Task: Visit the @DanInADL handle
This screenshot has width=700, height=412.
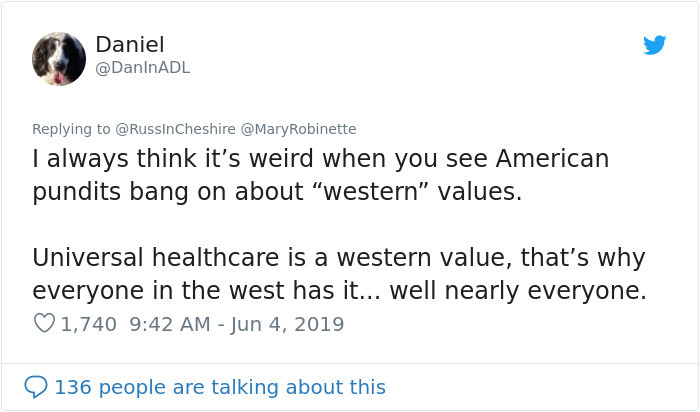Action: [143, 68]
